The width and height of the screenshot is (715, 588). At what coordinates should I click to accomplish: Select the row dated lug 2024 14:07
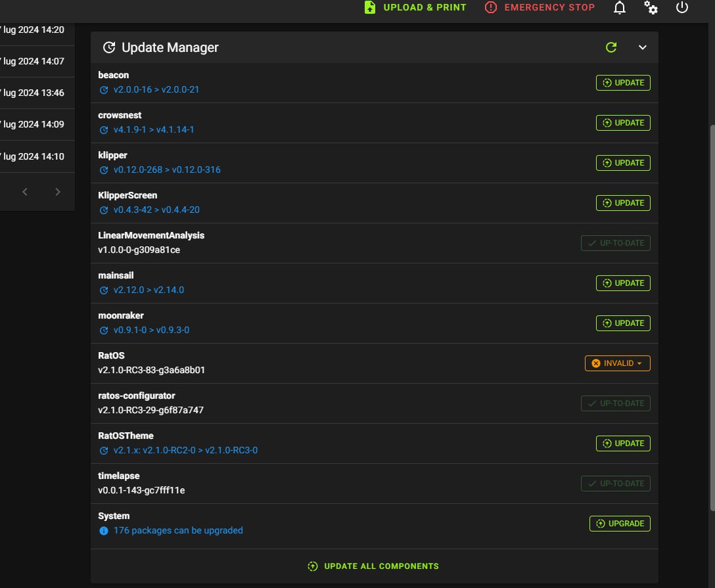[37, 62]
